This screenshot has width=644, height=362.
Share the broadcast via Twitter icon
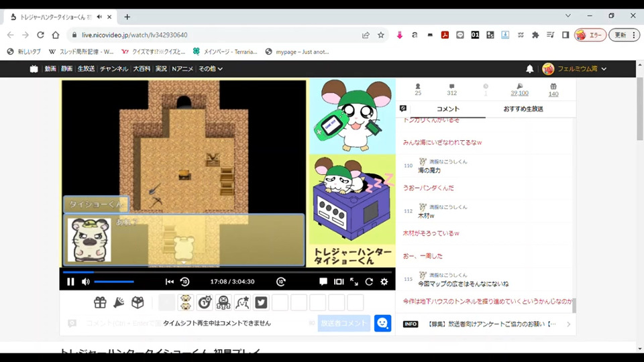click(x=261, y=302)
